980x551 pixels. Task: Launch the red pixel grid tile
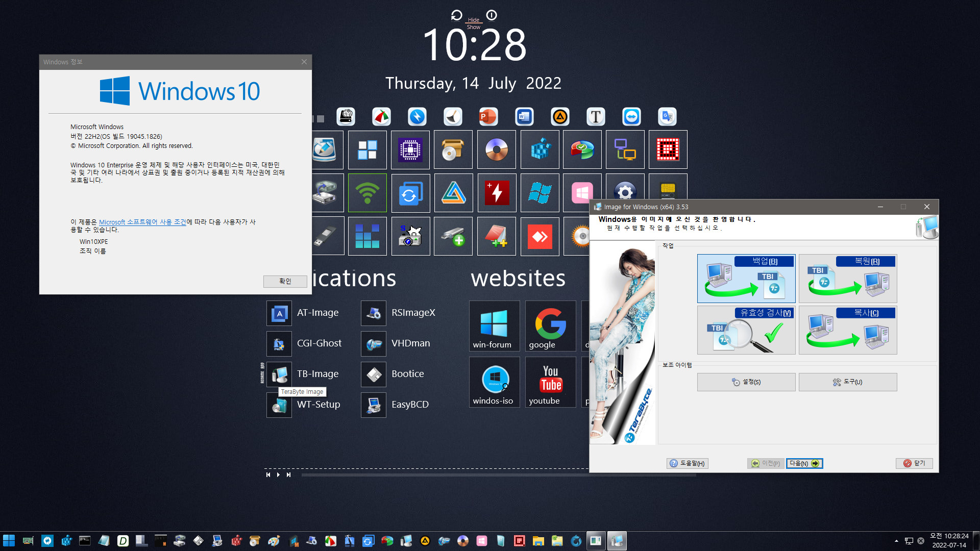668,150
